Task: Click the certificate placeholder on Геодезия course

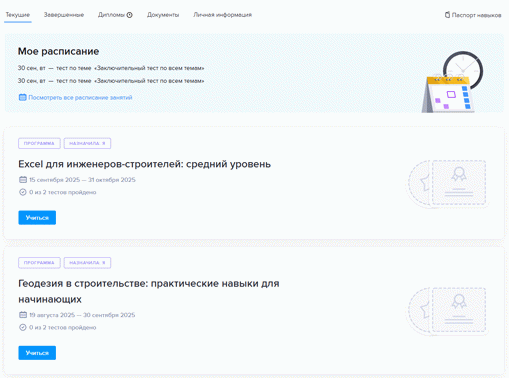Action: click(447, 311)
